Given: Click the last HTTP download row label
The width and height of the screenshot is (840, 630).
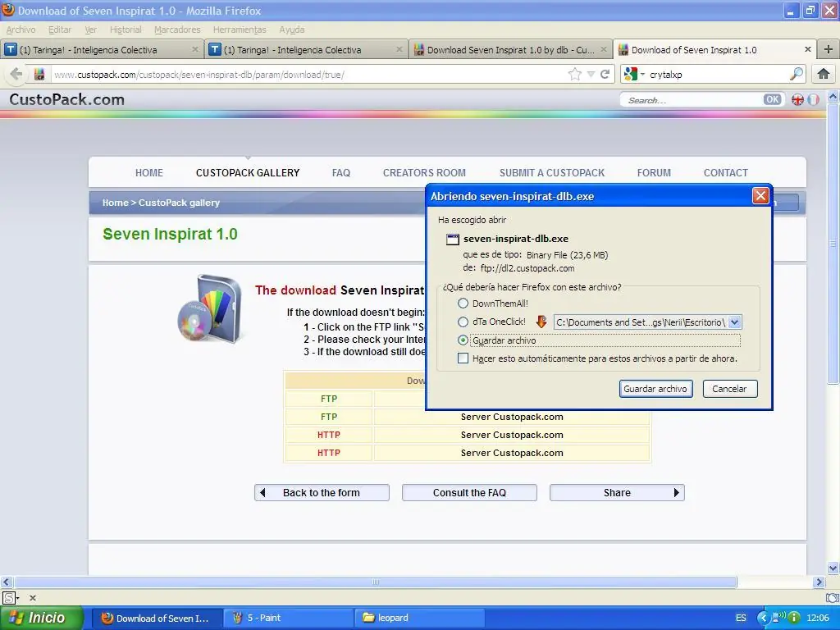Looking at the screenshot, I should pos(328,453).
